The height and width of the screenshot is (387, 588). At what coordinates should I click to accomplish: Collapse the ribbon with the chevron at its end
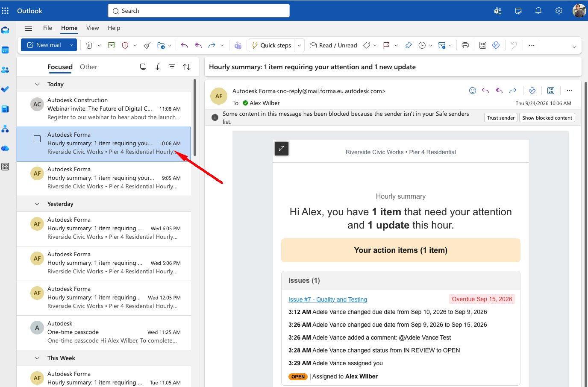pyautogui.click(x=574, y=47)
